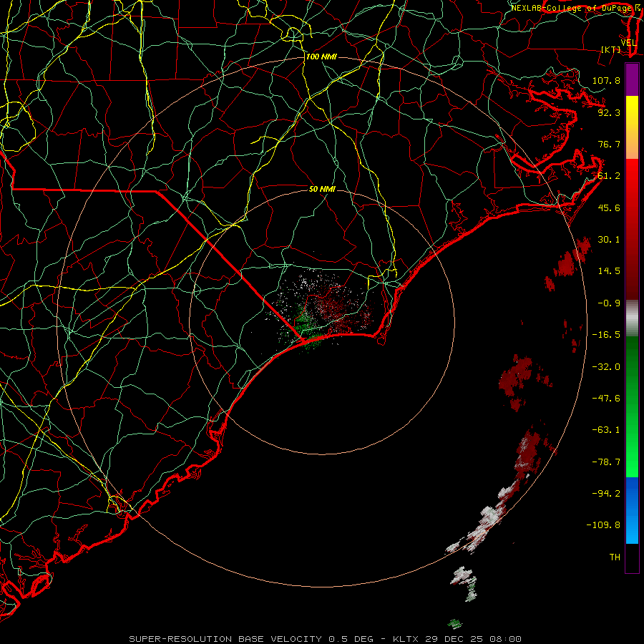Select the 61.2 scale value
644x644 pixels.
[x=609, y=176]
